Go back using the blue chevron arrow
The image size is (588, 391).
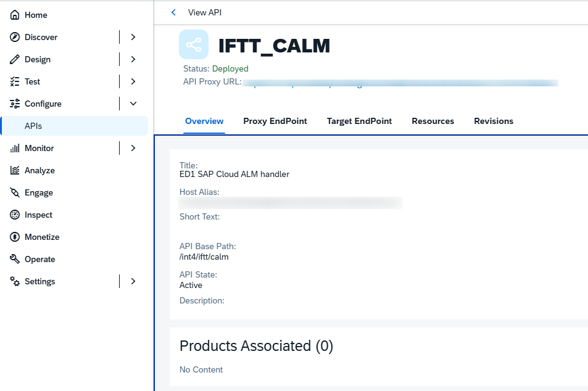[173, 12]
